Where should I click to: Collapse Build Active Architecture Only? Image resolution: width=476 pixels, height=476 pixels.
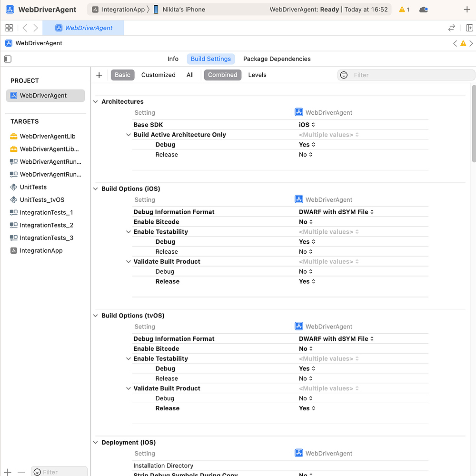click(x=128, y=134)
